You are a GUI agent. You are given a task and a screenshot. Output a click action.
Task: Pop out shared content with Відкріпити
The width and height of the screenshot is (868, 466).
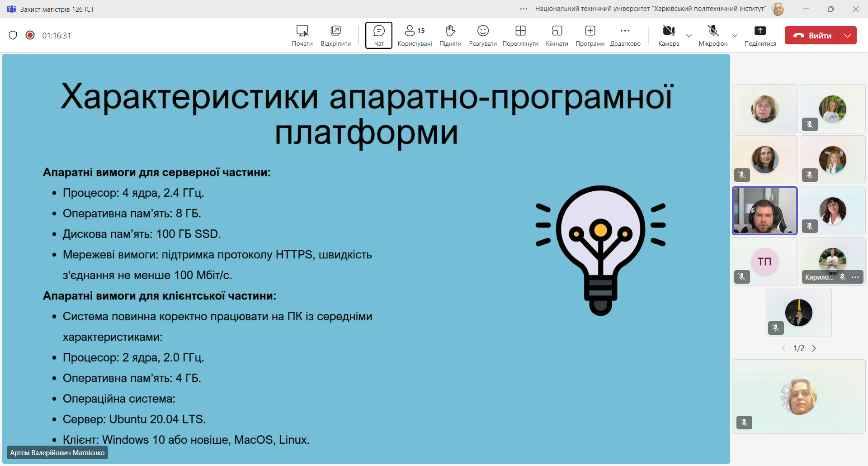[x=335, y=35]
